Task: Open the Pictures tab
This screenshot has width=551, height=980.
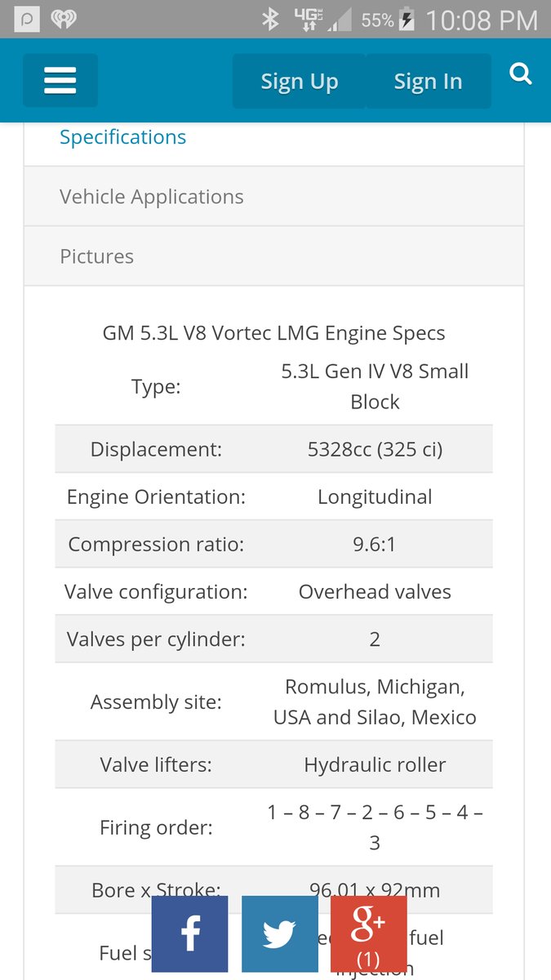Action: [x=96, y=256]
